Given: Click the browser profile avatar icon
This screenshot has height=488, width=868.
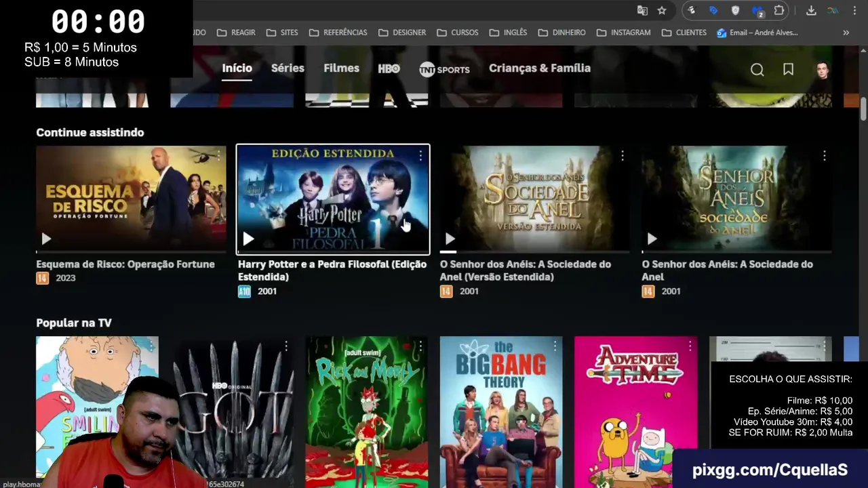Looking at the screenshot, I should [833, 10].
